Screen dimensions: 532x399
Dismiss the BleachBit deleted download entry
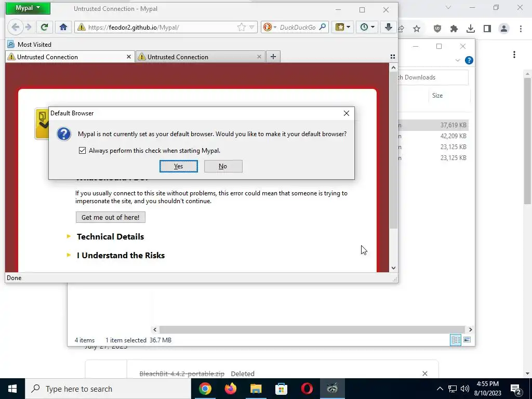click(425, 374)
